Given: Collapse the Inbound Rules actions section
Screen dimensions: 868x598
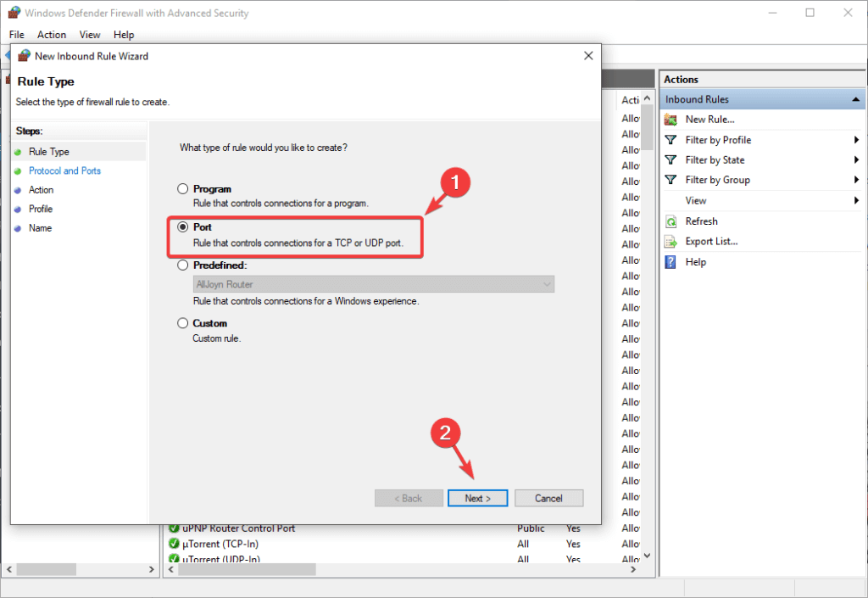Looking at the screenshot, I should (x=856, y=99).
